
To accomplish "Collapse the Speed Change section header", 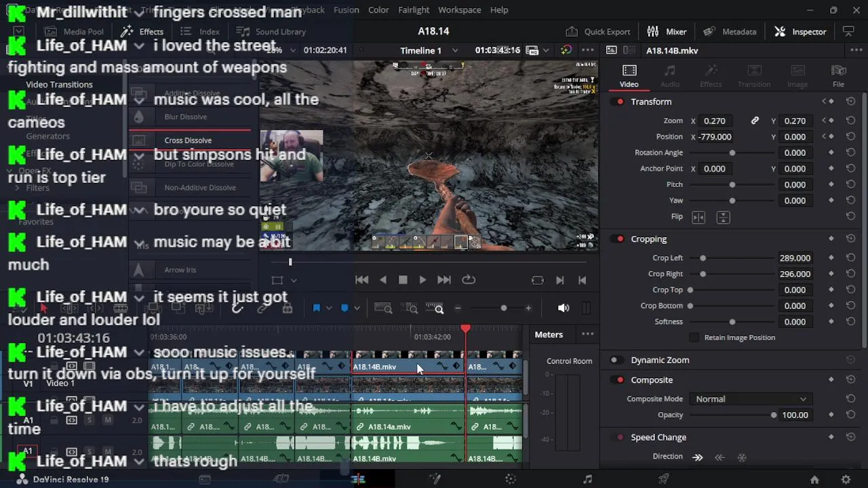I will [x=658, y=438].
